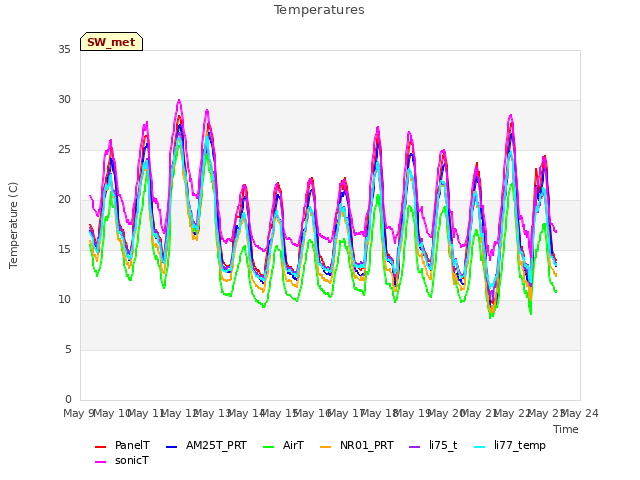640x480 pixels.
Task: Click the Time axis label
Action: point(566,429)
